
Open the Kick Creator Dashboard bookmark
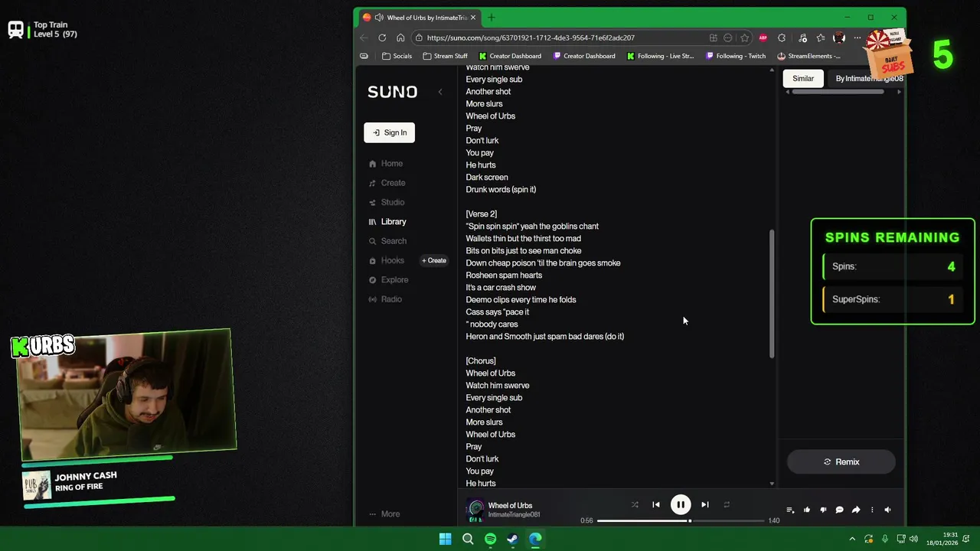click(x=509, y=56)
